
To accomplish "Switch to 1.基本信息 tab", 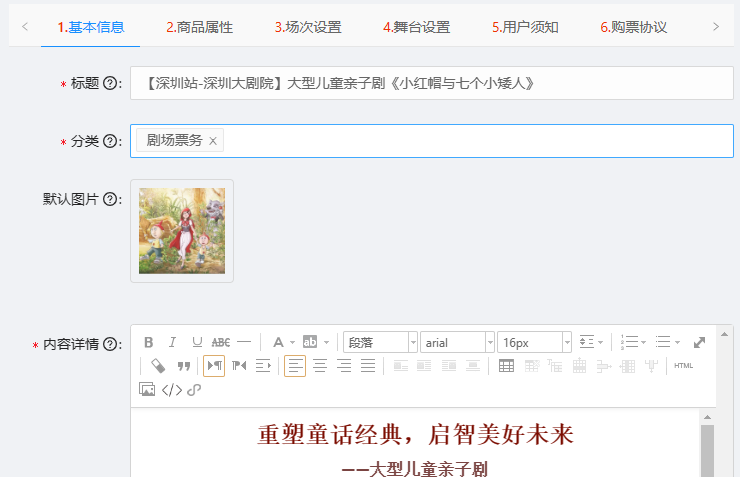I will tap(91, 27).
